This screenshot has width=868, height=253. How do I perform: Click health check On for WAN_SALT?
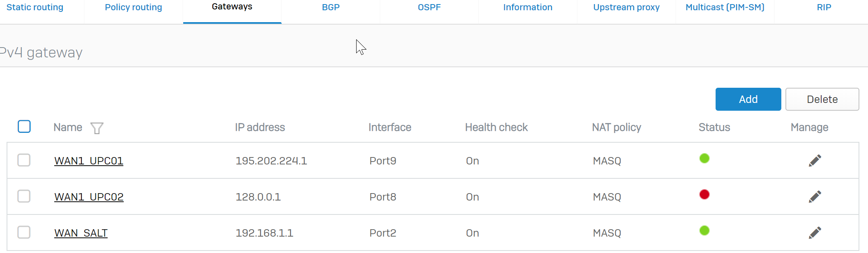[472, 233]
